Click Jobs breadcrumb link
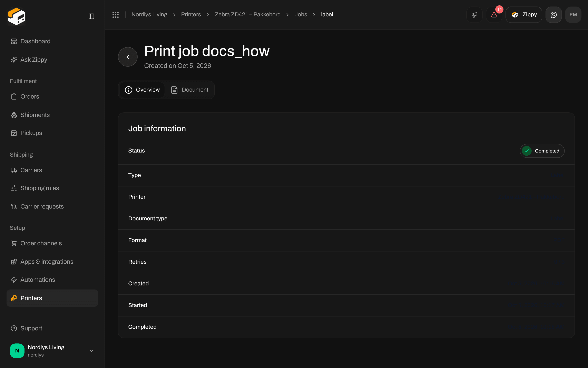 pos(301,15)
